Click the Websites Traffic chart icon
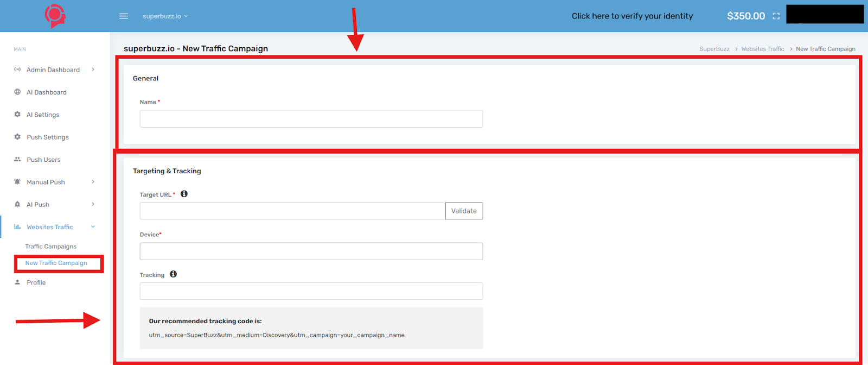 click(x=17, y=227)
